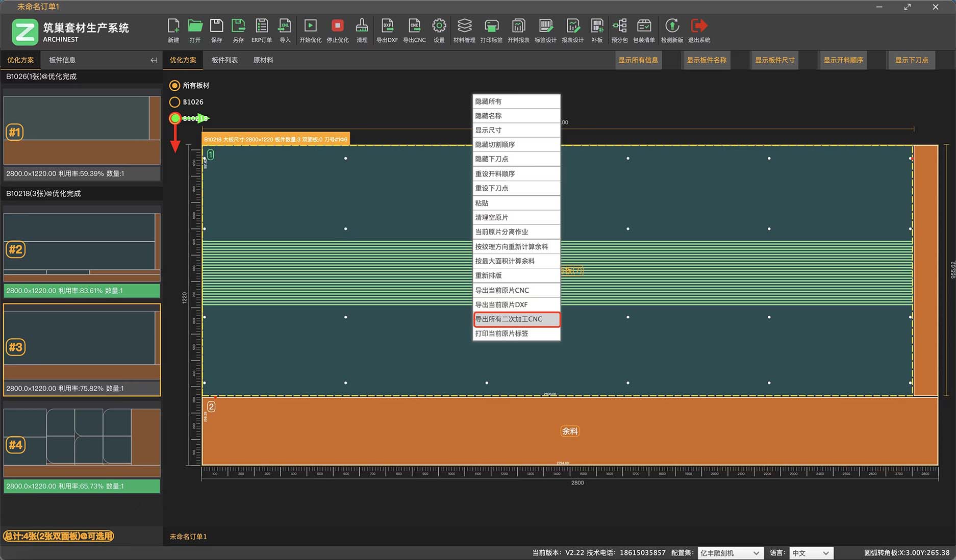
Task: Open the 包装清单 packing list icon
Action: pyautogui.click(x=644, y=30)
